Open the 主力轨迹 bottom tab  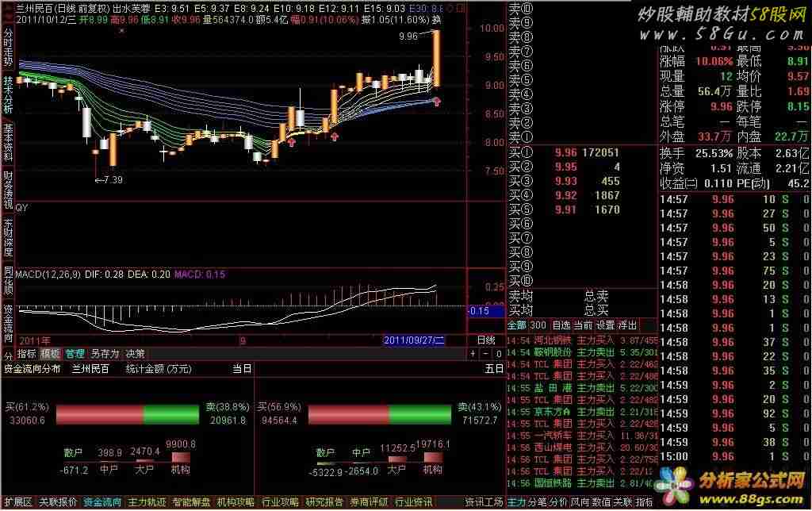click(x=147, y=502)
